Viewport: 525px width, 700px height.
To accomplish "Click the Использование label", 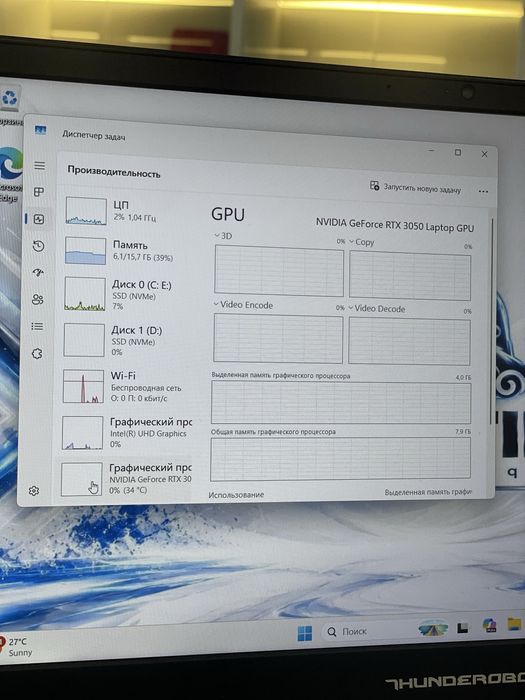I will (236, 495).
